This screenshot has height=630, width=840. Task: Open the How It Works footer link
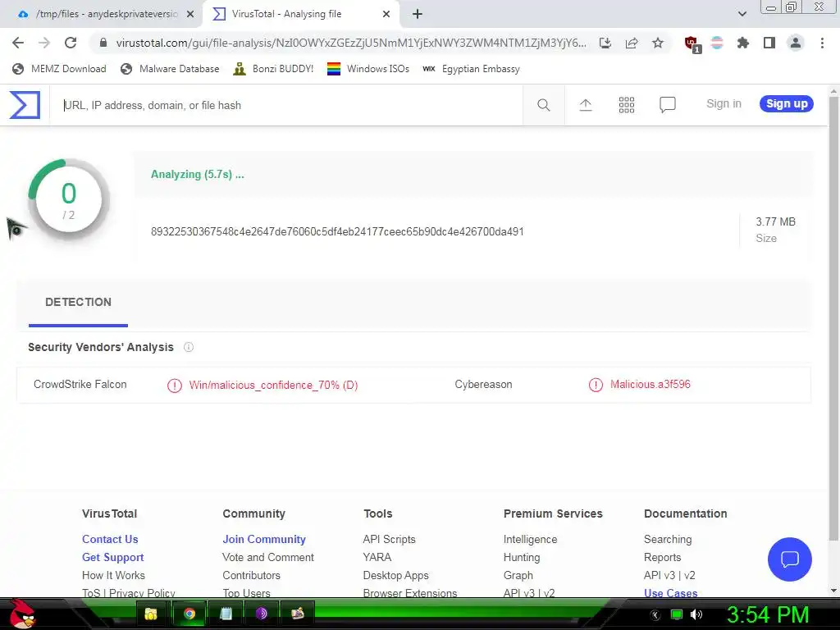tap(113, 575)
